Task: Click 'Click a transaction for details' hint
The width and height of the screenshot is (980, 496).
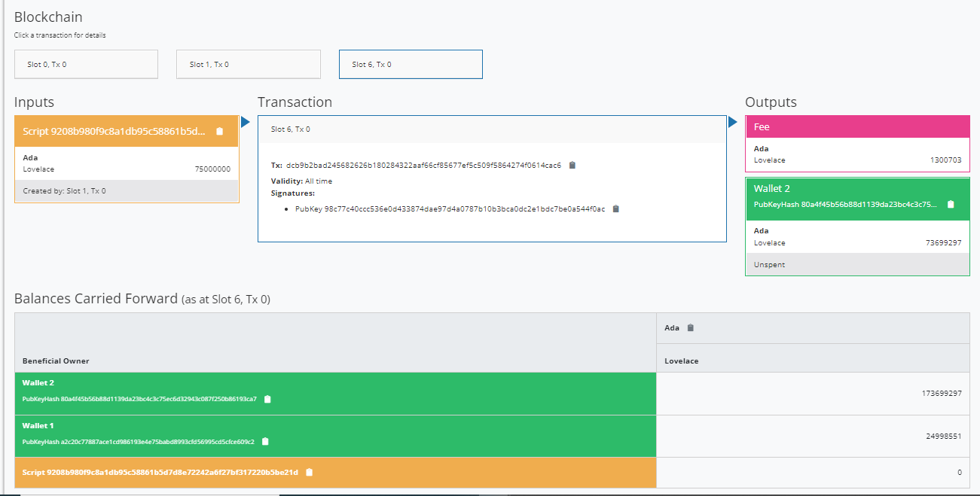Action: tap(60, 35)
